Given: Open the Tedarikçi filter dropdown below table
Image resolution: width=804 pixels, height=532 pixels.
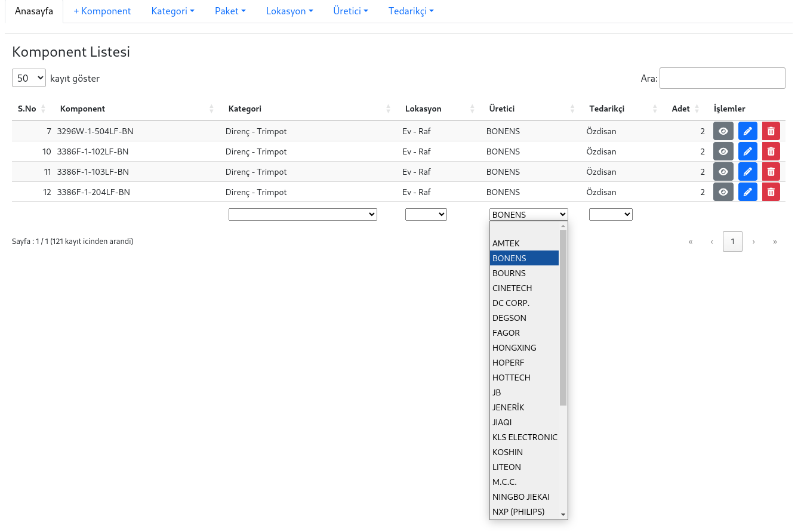Looking at the screenshot, I should [x=611, y=214].
